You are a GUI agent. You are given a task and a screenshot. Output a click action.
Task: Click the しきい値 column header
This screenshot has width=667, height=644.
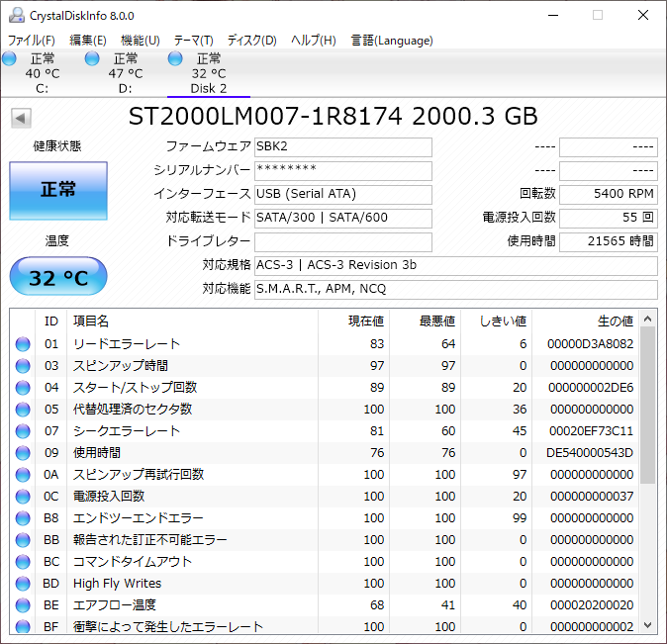pos(497,321)
